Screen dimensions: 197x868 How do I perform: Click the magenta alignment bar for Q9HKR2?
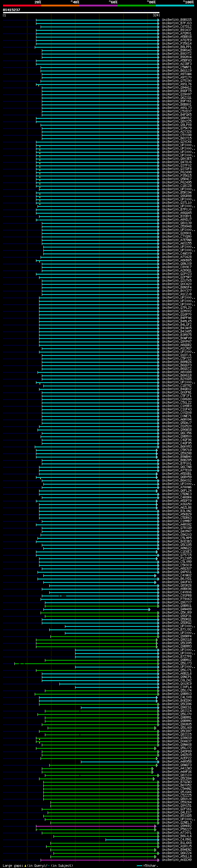(x=96, y=826)
